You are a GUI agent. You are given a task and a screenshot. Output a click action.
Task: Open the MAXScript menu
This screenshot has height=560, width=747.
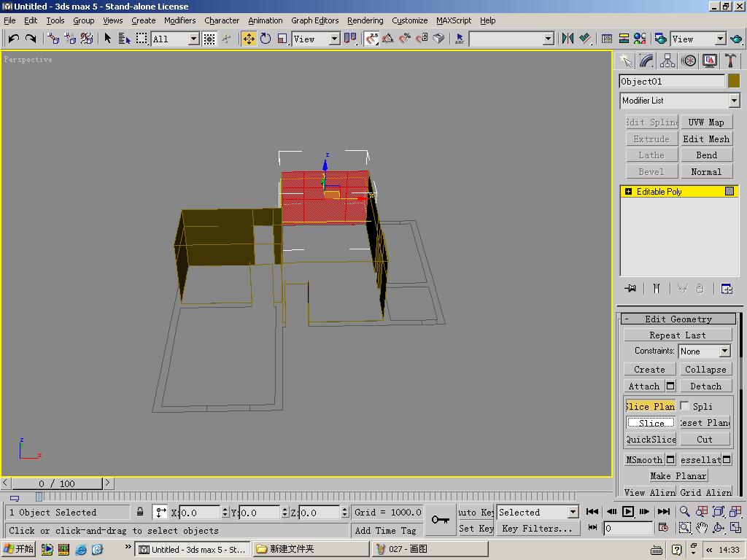coord(454,20)
